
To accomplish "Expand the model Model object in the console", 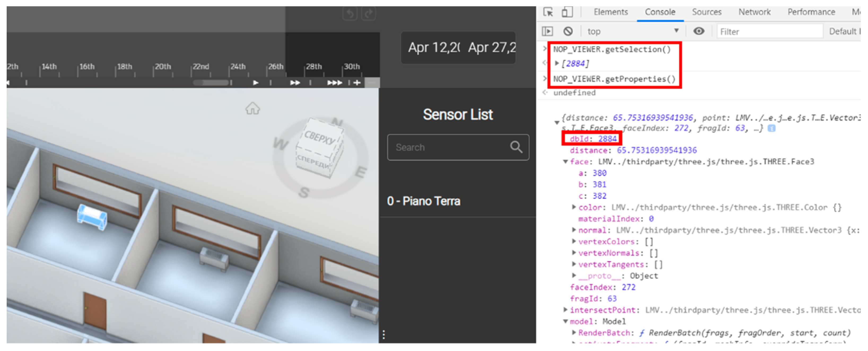I will coord(566,321).
